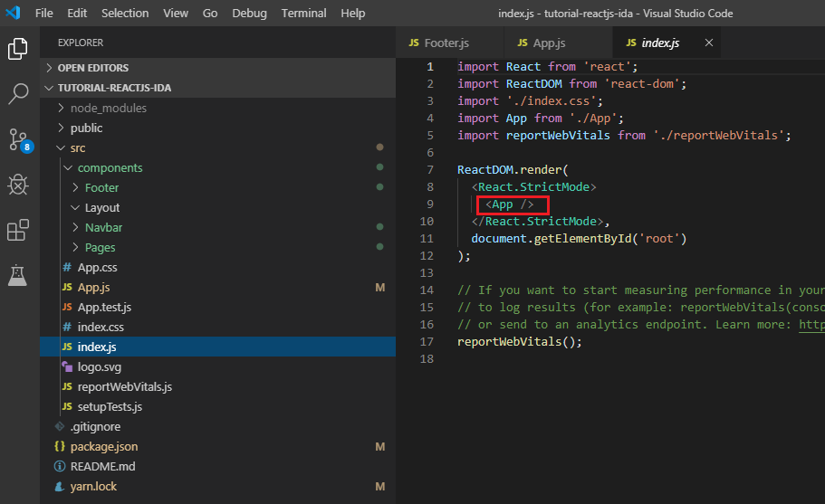Open .gitignore in the explorer
This screenshot has height=504, width=825.
[218, 426]
